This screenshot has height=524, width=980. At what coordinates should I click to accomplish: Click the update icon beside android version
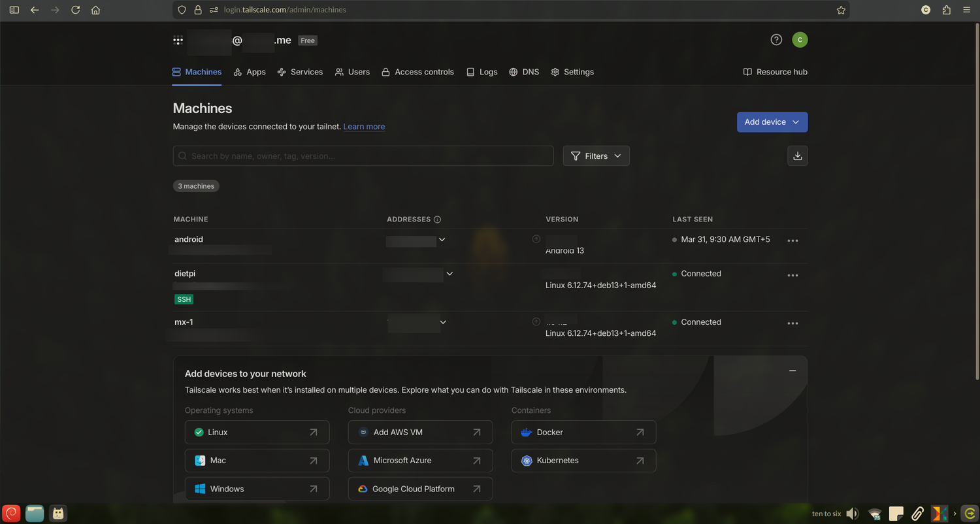pyautogui.click(x=536, y=239)
